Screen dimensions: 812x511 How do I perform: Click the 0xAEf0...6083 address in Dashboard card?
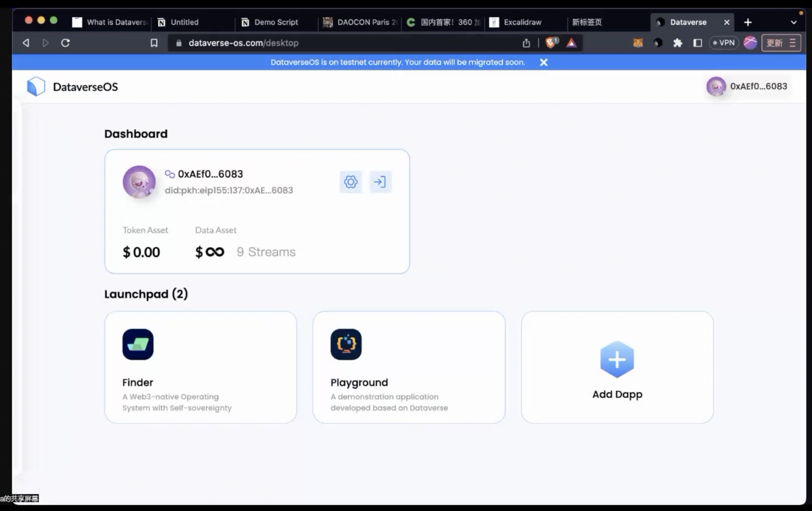[x=210, y=174]
